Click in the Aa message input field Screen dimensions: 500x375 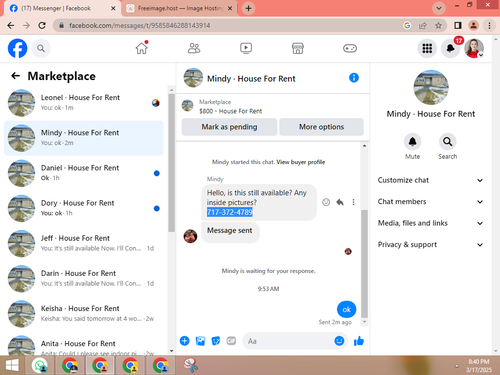point(288,341)
